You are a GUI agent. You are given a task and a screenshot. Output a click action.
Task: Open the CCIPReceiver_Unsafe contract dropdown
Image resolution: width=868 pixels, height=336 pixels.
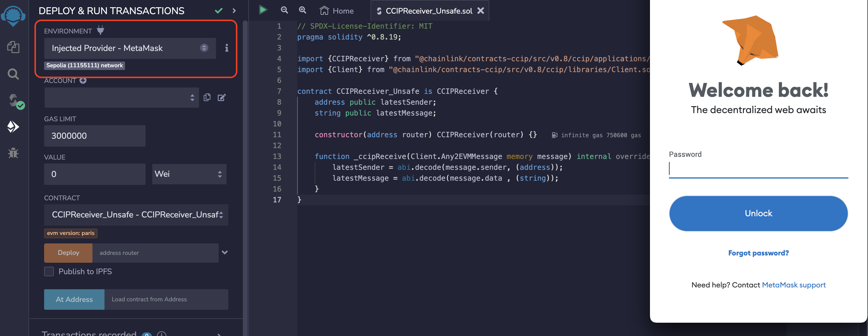point(136,214)
